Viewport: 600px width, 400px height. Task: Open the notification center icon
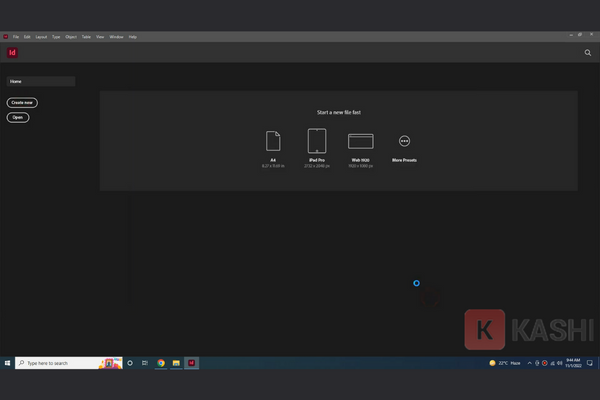590,363
